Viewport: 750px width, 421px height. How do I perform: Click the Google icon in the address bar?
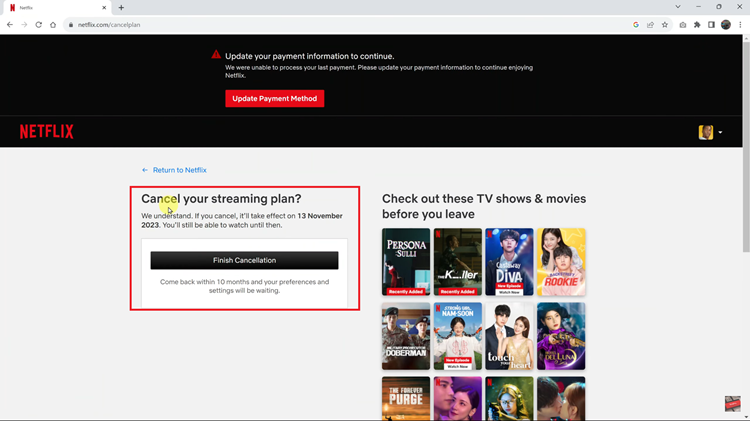(636, 25)
